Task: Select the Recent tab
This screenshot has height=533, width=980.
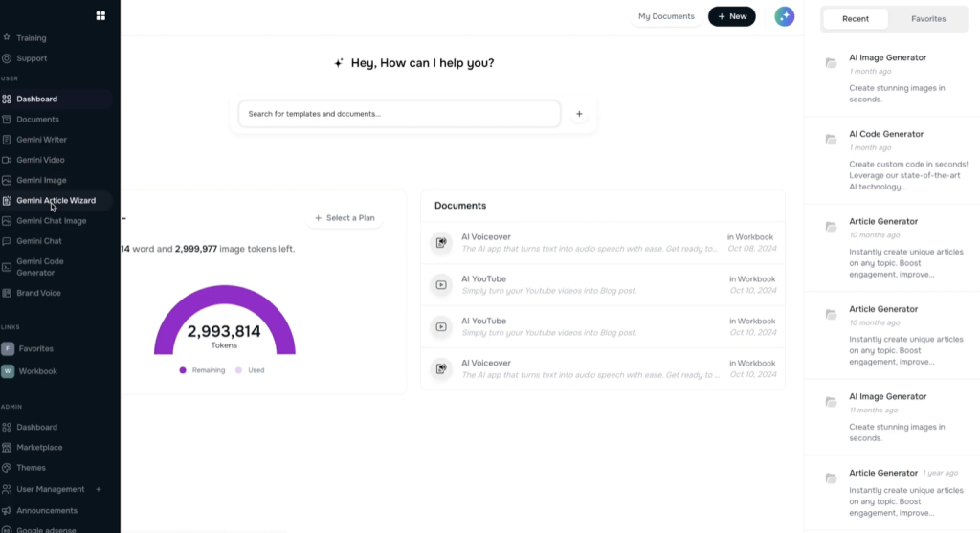Action: 856,19
